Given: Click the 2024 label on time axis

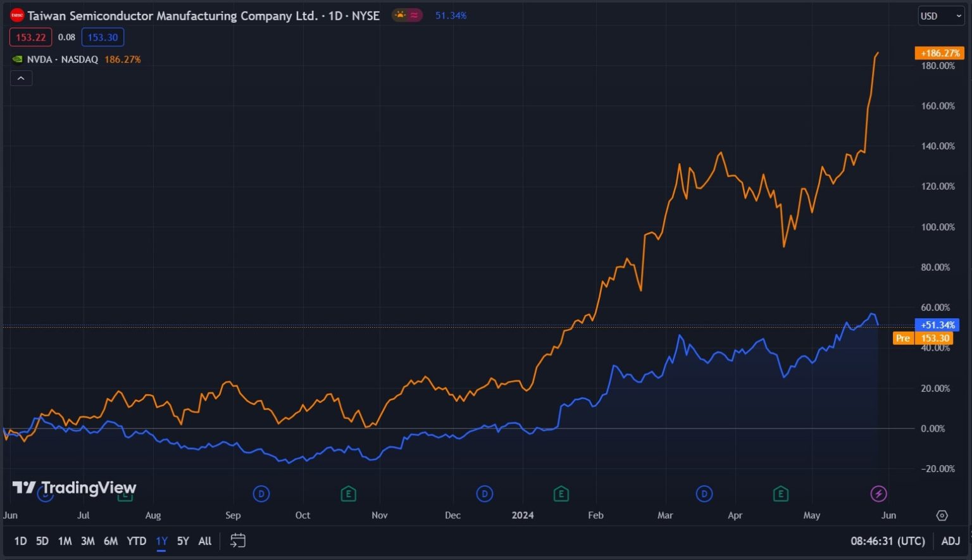Looking at the screenshot, I should tap(523, 515).
